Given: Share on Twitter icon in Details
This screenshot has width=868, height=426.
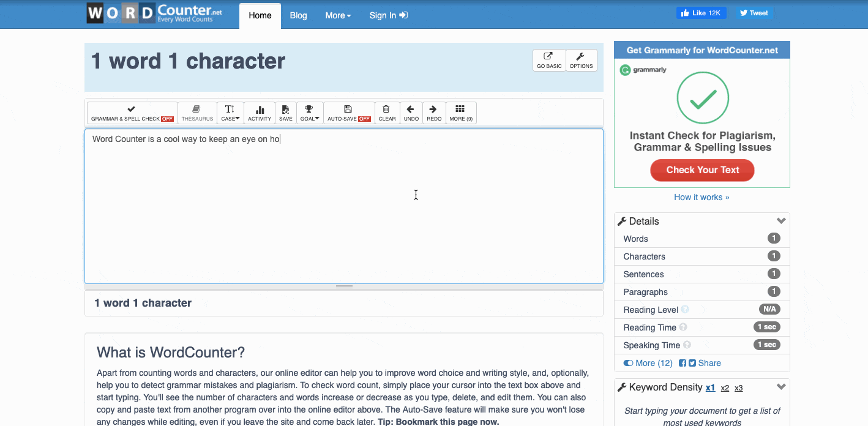Looking at the screenshot, I should (692, 363).
